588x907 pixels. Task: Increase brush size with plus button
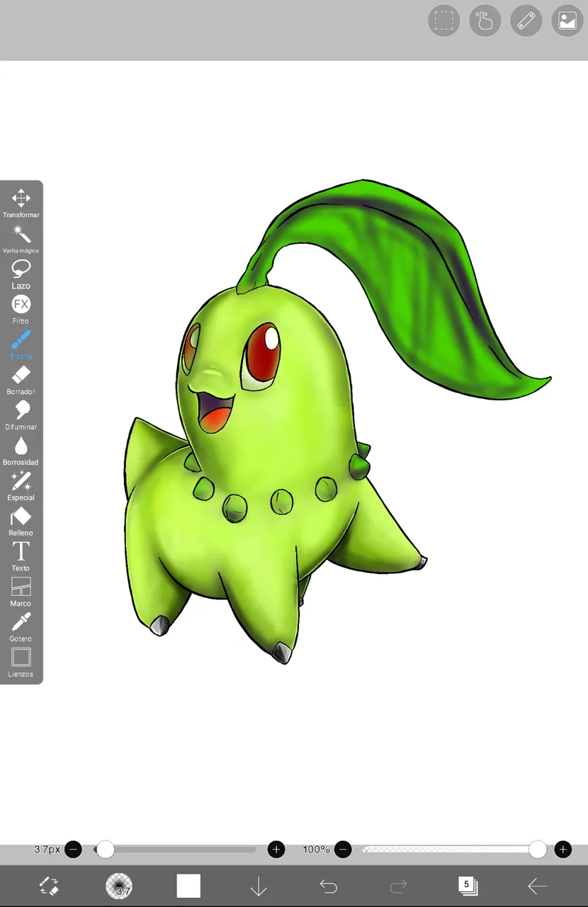pos(276,850)
